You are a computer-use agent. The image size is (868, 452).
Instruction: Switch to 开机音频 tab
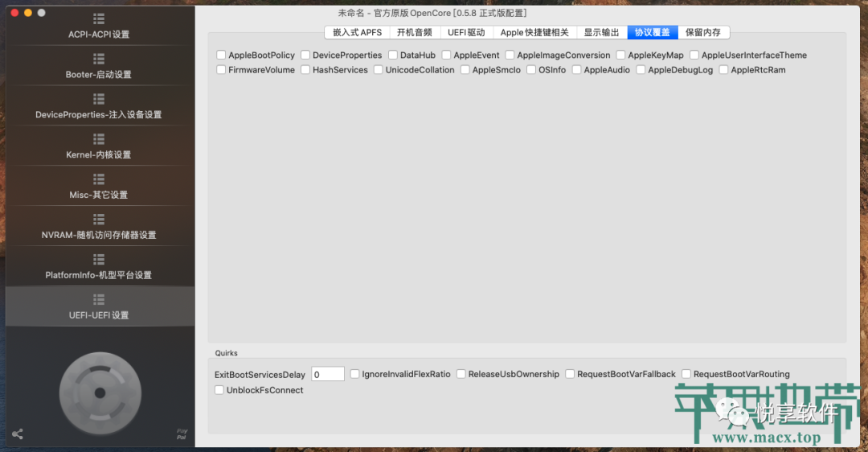(414, 33)
